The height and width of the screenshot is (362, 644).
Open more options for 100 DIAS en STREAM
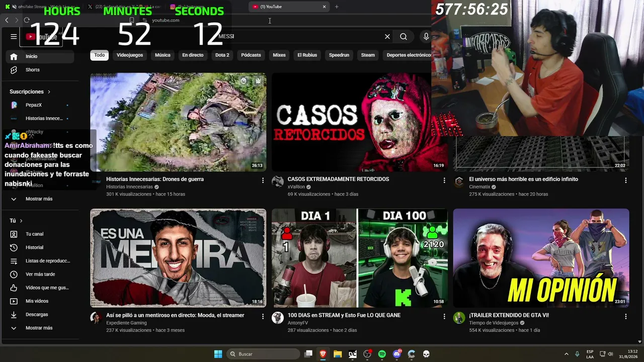(444, 317)
